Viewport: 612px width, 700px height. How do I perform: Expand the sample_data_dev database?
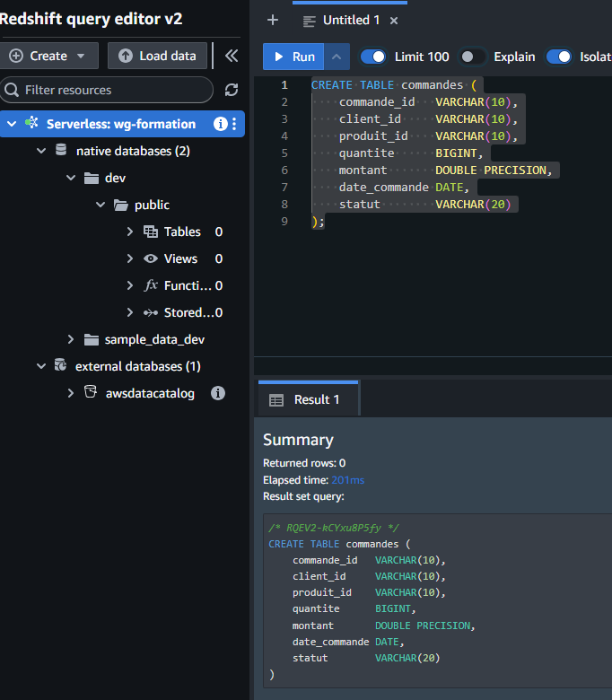tap(71, 339)
